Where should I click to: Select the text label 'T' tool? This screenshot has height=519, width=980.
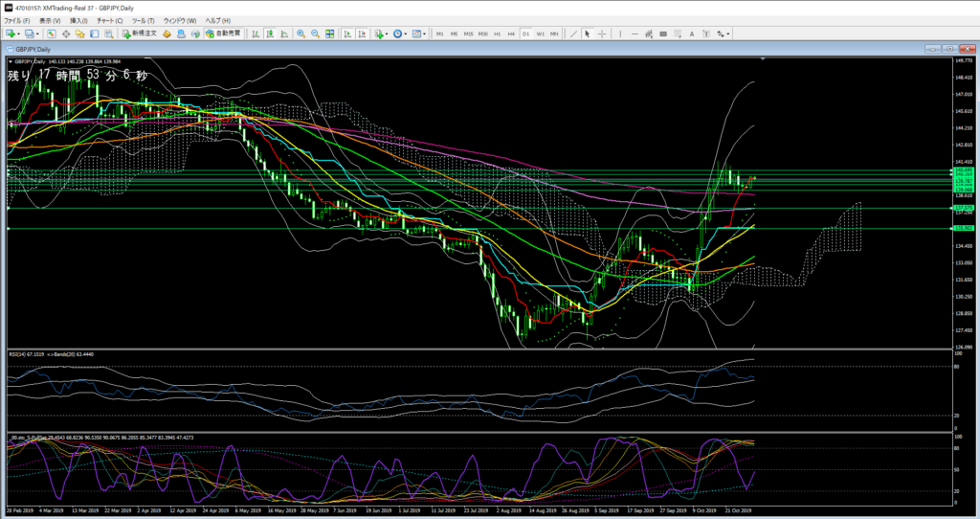point(706,34)
